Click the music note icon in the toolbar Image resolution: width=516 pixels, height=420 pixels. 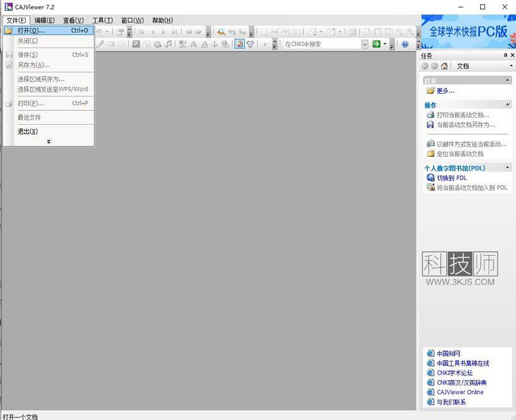click(x=168, y=44)
